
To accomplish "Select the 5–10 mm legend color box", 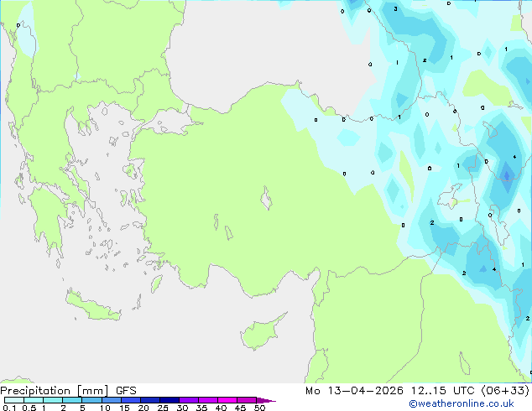I will click(91, 400).
